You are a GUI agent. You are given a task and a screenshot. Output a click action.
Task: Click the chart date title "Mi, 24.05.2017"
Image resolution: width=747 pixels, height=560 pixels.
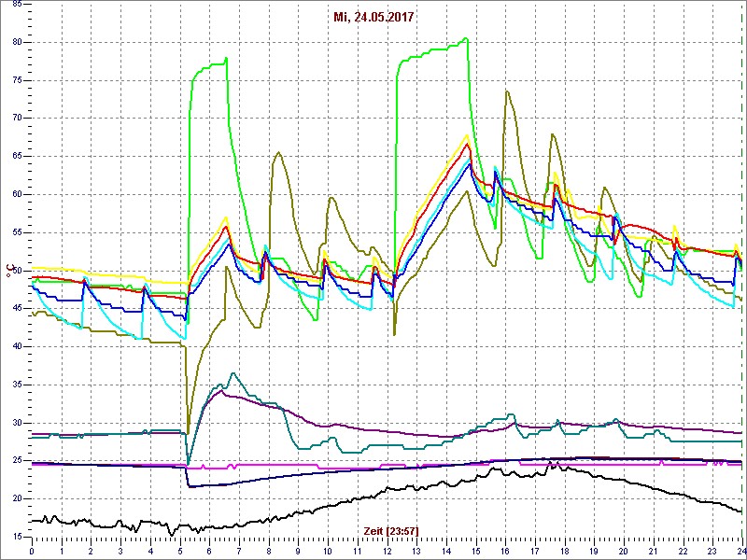373,18
